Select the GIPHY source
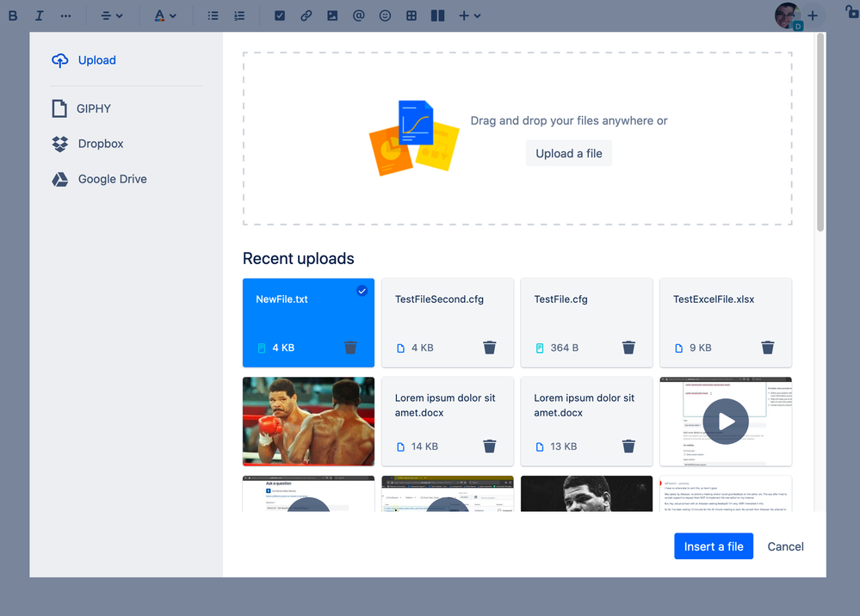The image size is (860, 616). (x=82, y=108)
